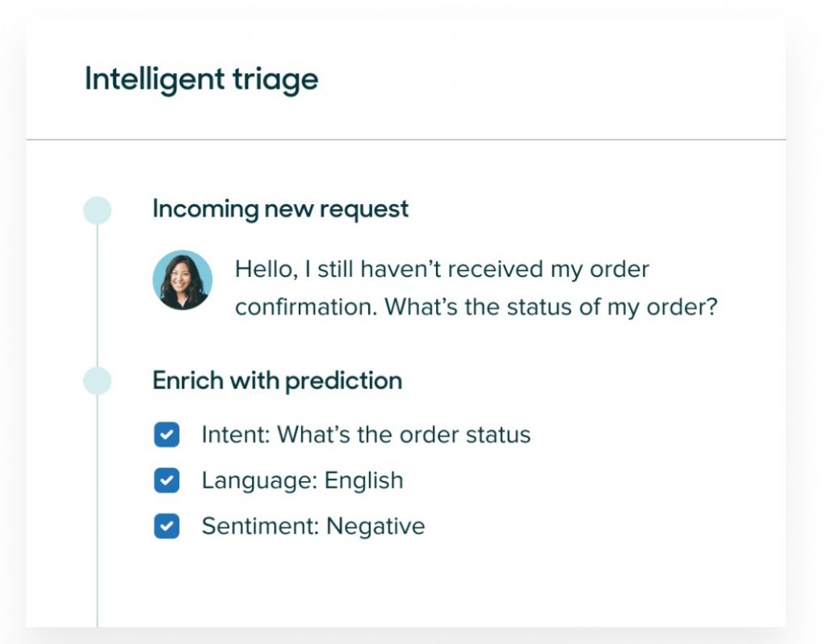Click the word "Language:" in the predictions
Viewport: 827px width, 644px height.
click(258, 480)
